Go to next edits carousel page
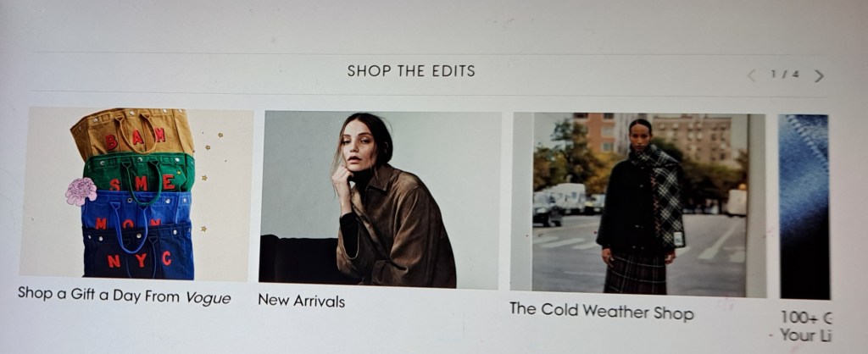This screenshot has width=868, height=354. pyautogui.click(x=820, y=76)
